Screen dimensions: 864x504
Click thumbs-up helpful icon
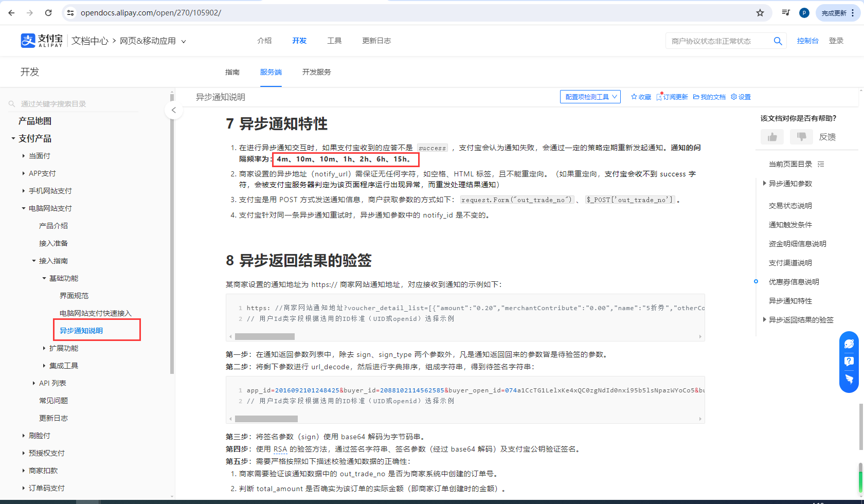(x=772, y=137)
